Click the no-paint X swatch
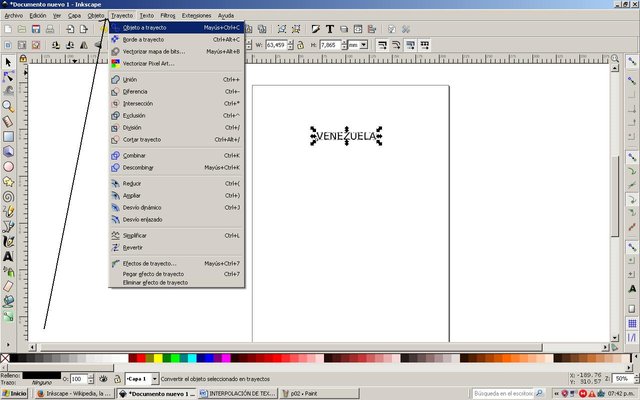The image size is (640, 400). pyautogui.click(x=5, y=358)
